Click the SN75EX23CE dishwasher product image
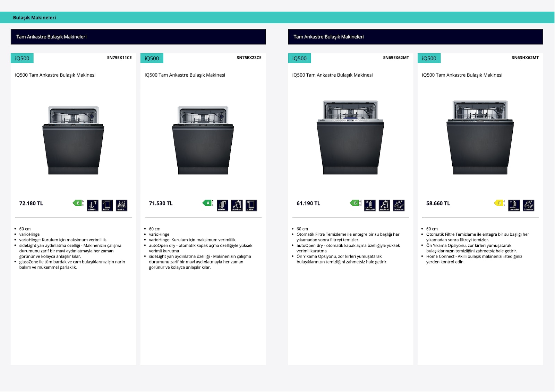The width and height of the screenshot is (555, 392). 203,140
